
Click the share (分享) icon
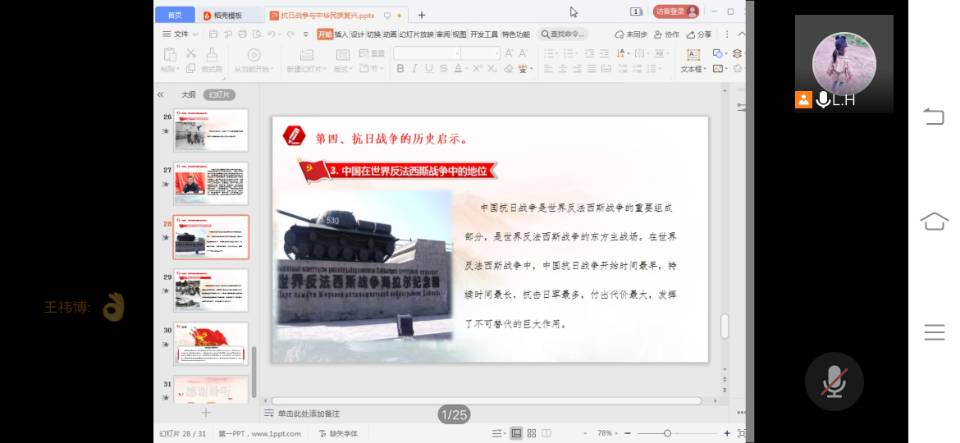click(x=699, y=34)
